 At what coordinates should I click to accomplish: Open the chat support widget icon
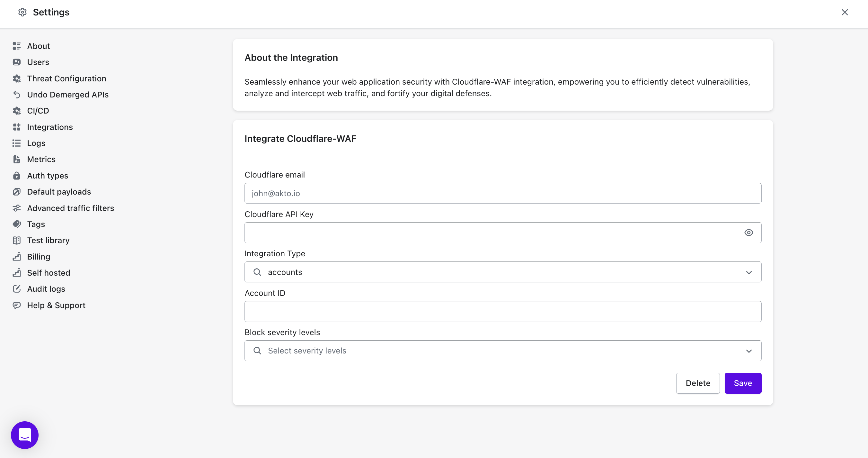coord(25,435)
